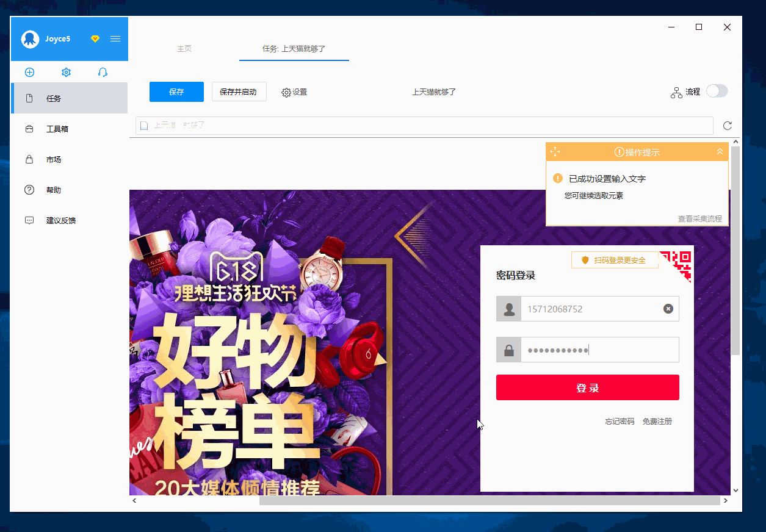This screenshot has height=532, width=766.
Task: Click the plus icon to create new task
Action: pos(29,72)
